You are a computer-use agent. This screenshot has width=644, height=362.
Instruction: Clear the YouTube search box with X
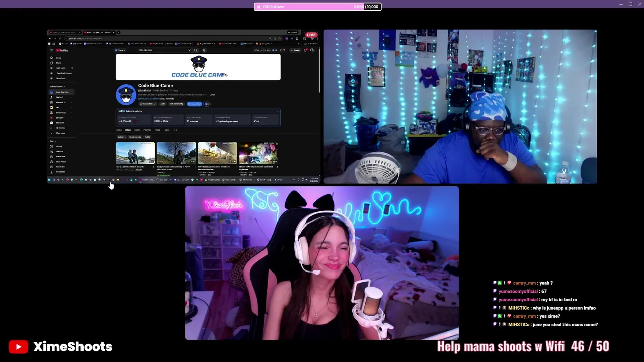click(189, 50)
